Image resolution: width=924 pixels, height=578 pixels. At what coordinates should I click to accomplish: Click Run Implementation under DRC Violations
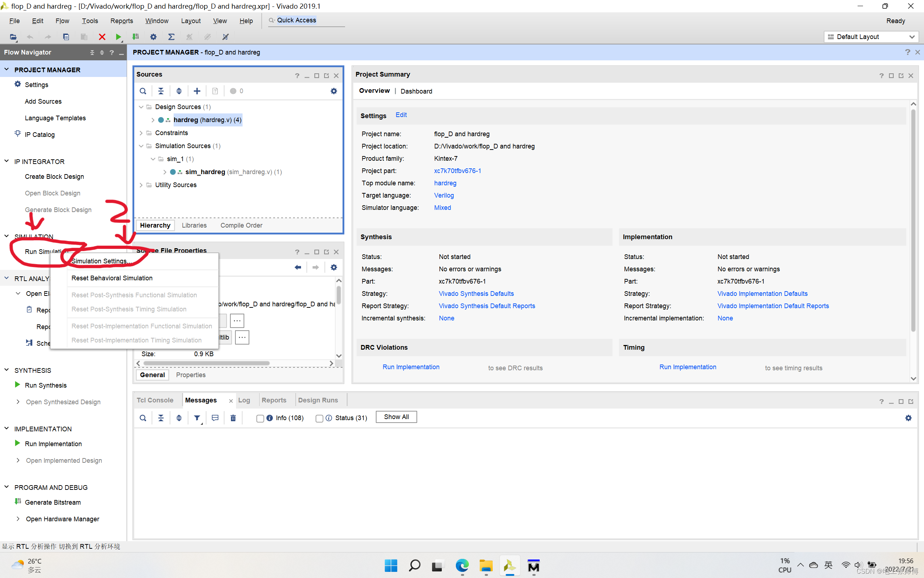411,367
